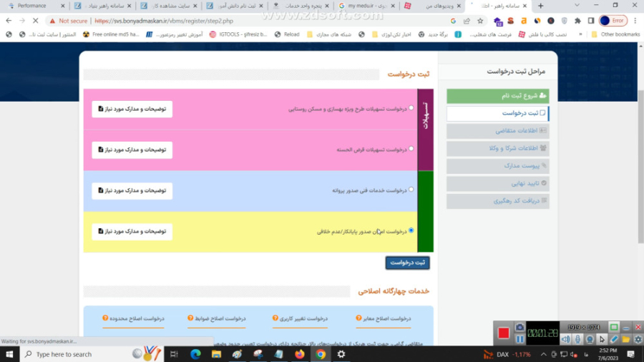Select the خدمات فنی صدور پروانه radio option
The height and width of the screenshot is (362, 644).
pos(411,190)
